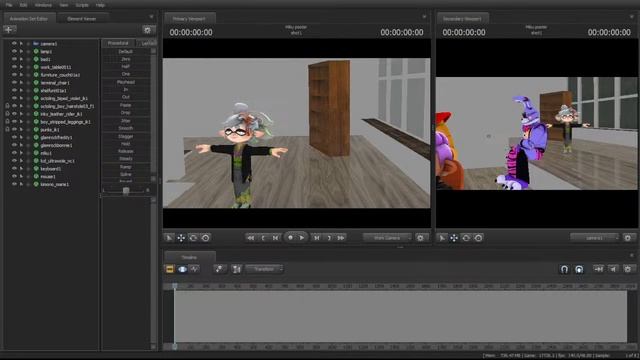Toggle visibility of camera1
Image resolution: width=640 pixels, height=360 pixels.
pyautogui.click(x=14, y=44)
